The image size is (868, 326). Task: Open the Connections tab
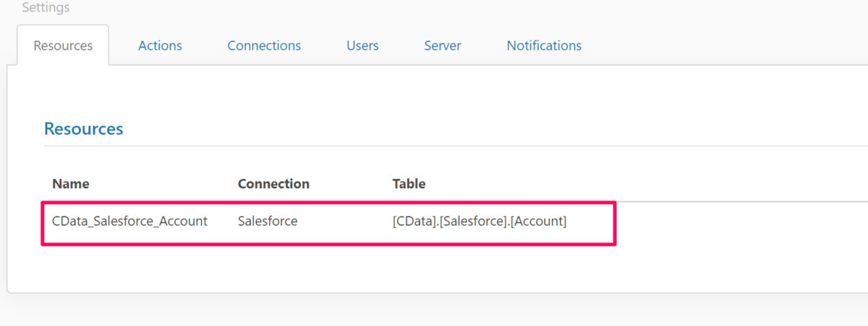pyautogui.click(x=264, y=46)
